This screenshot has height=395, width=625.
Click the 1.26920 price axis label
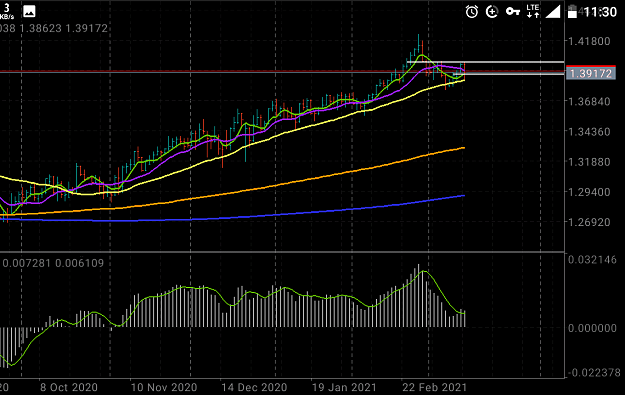coord(589,222)
